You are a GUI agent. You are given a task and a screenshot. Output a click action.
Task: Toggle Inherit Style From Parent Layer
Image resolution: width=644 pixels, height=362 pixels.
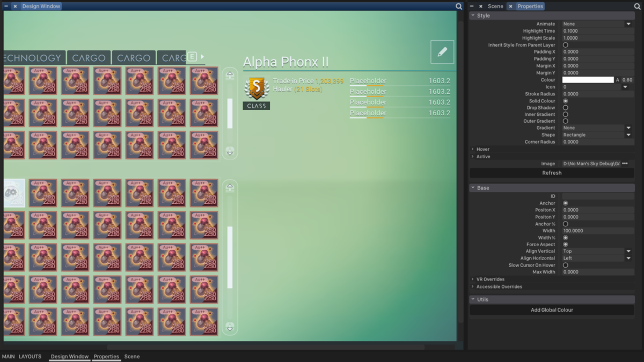coord(565,45)
